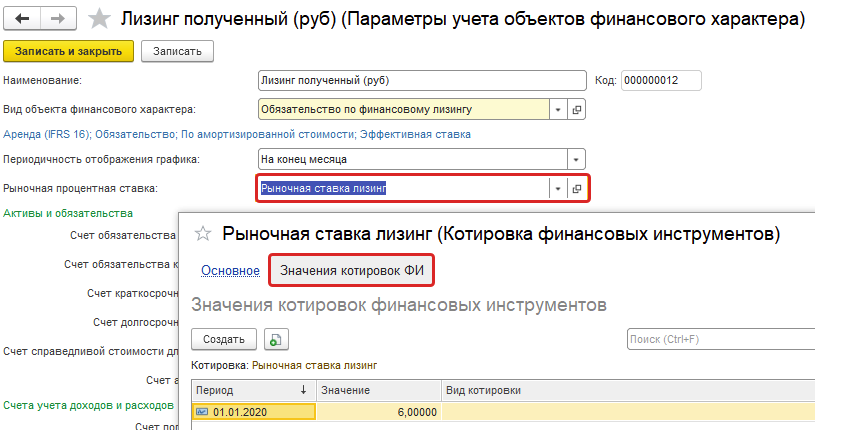Click the Аренда (IFRS 16) description link
The height and width of the screenshot is (440, 854).
(237, 134)
